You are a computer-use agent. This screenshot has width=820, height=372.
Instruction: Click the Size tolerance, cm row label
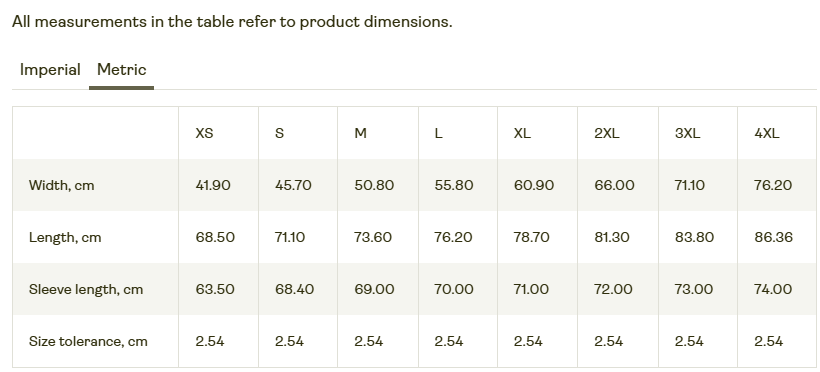pyautogui.click(x=88, y=342)
